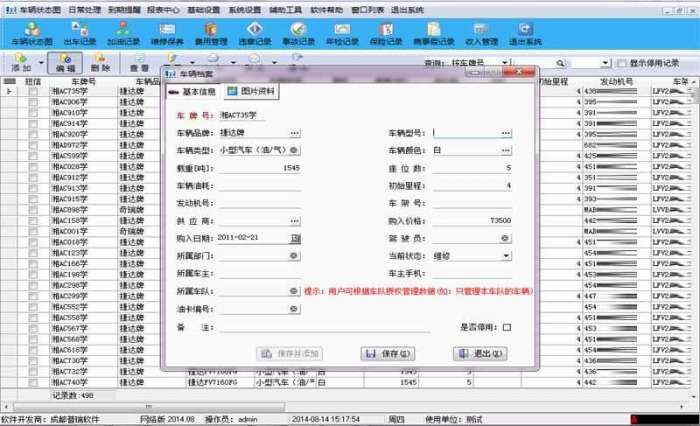This screenshot has height=426, width=700.
Task: Open the 收入管理 toolbar icon
Action: point(481,34)
